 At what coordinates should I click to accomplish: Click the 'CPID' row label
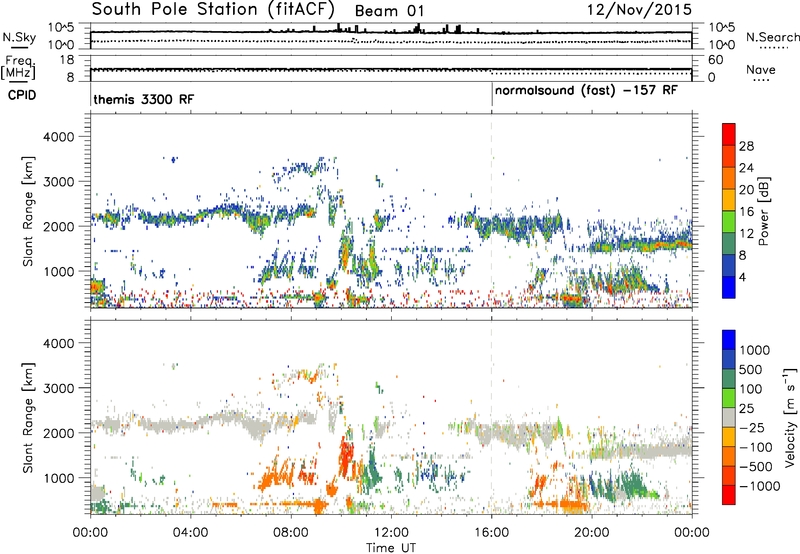click(22, 95)
